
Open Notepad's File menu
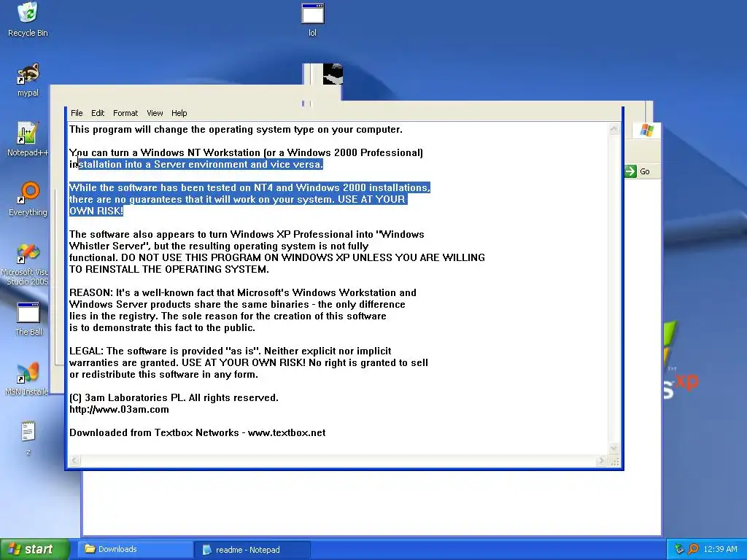pos(77,113)
